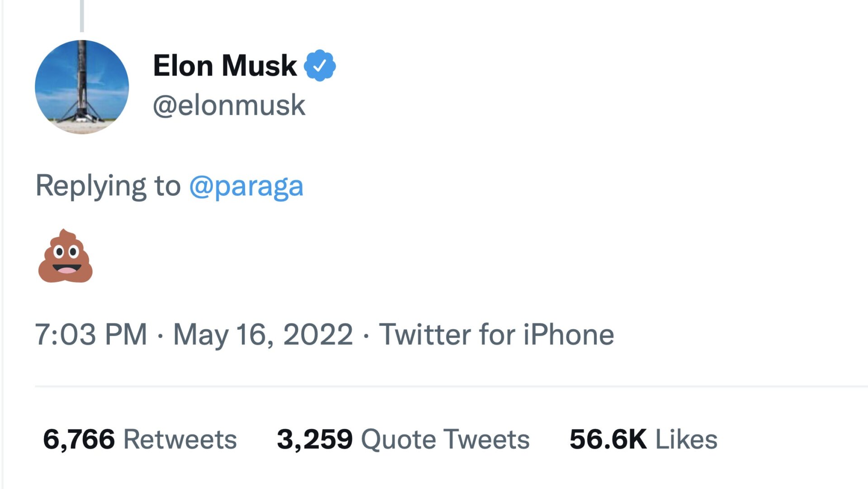Click the thread connector line above the avatar
Screen dimensions: 868x489
(81, 16)
